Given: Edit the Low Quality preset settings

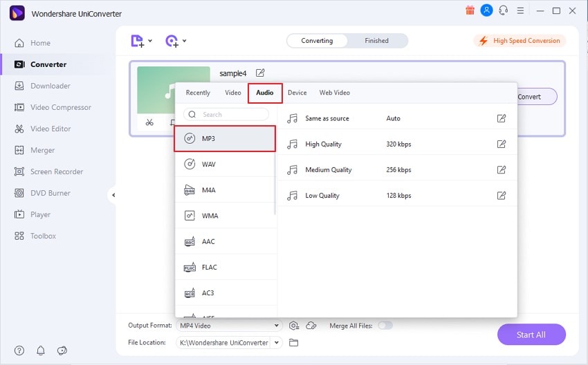Looking at the screenshot, I should [x=502, y=196].
